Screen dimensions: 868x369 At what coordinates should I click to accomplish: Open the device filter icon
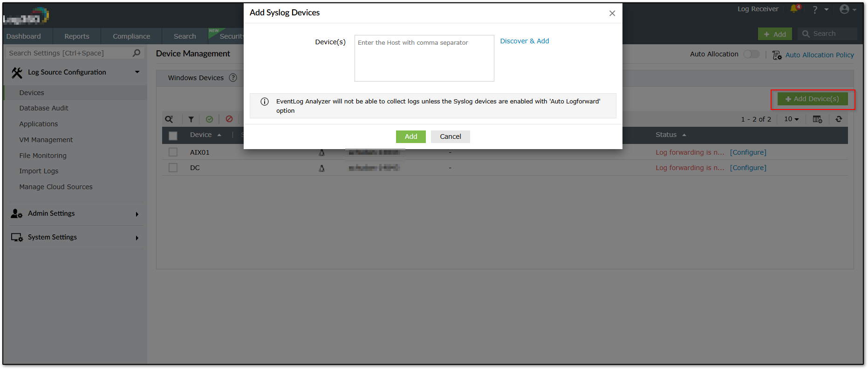191,119
